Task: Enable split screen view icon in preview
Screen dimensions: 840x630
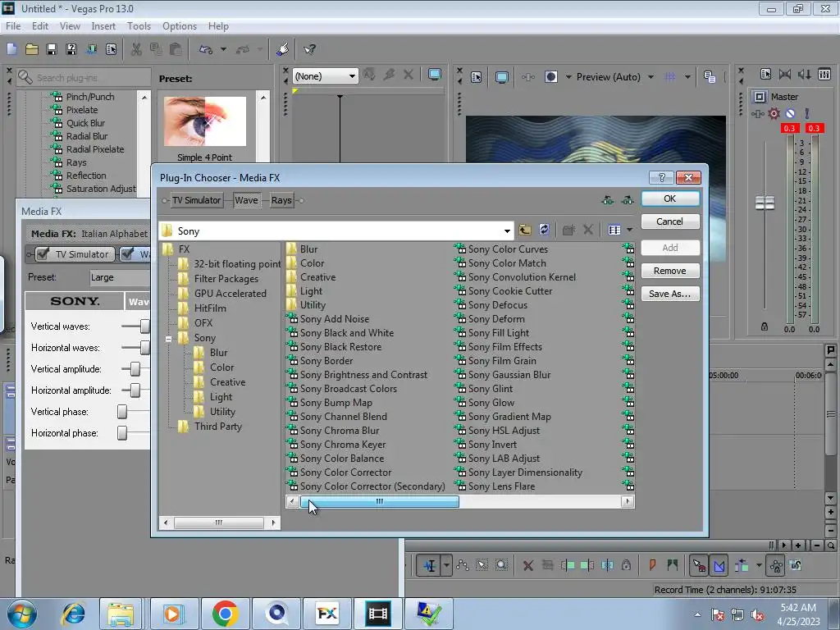Action: [550, 77]
